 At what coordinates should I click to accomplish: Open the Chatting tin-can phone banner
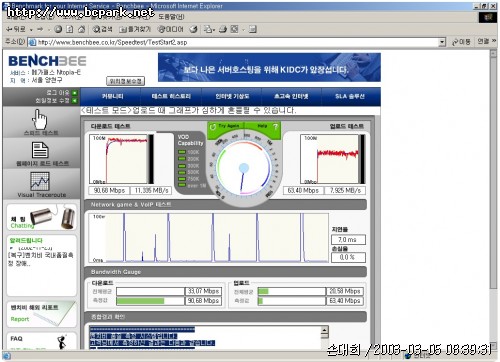[41, 217]
